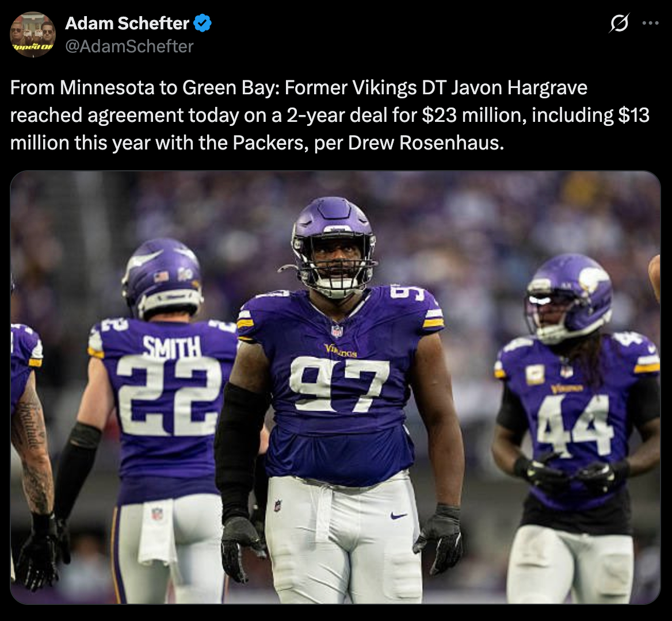This screenshot has height=621, width=672.
Task: Click the Nike swoosh on the white pants
Action: point(399,516)
